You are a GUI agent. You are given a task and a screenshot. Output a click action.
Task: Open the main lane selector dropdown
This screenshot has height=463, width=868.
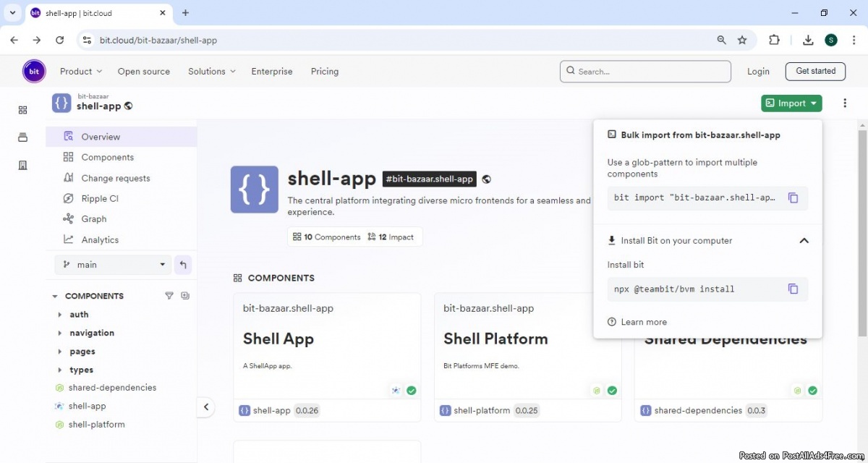pos(113,265)
